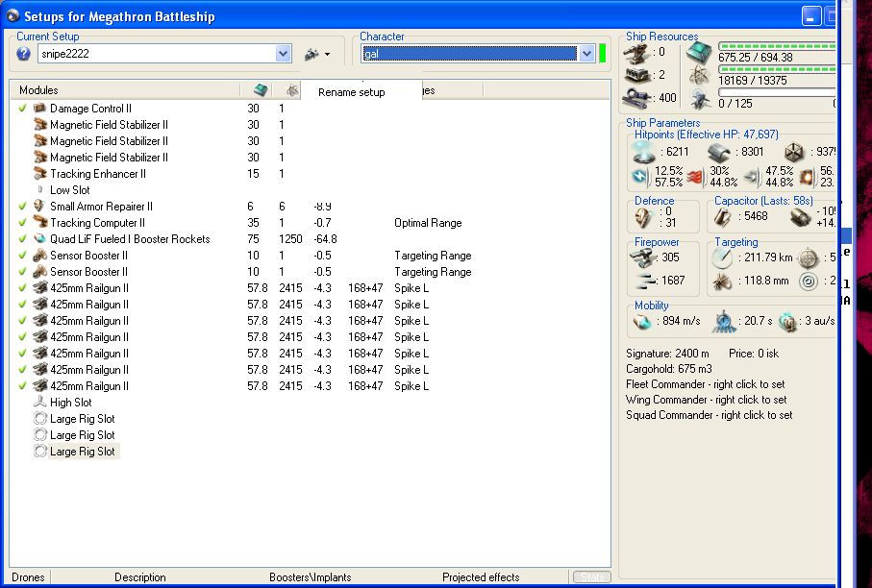Open the Boosters\Implants tab
Viewport: 872px width, 588px height.
[x=310, y=577]
